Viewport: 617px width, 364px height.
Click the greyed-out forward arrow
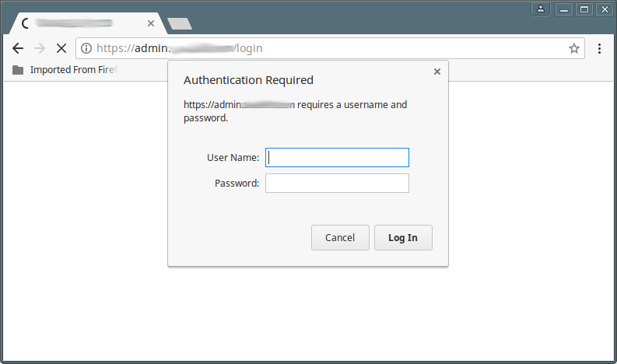(x=40, y=48)
